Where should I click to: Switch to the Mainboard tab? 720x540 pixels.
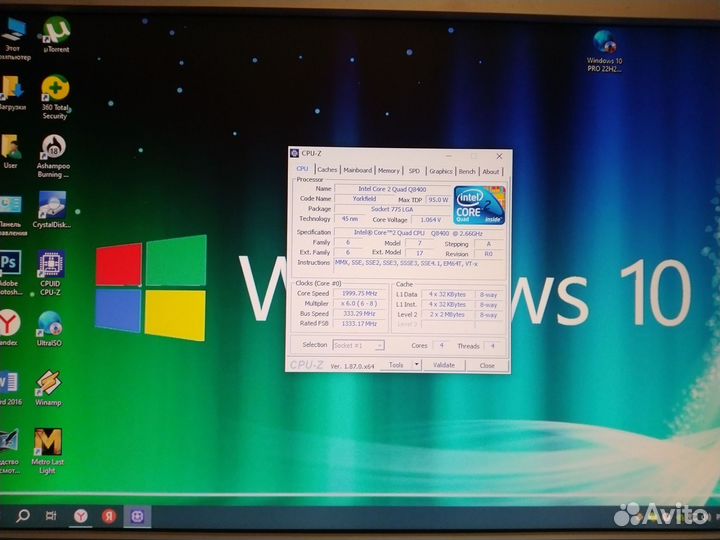click(358, 170)
